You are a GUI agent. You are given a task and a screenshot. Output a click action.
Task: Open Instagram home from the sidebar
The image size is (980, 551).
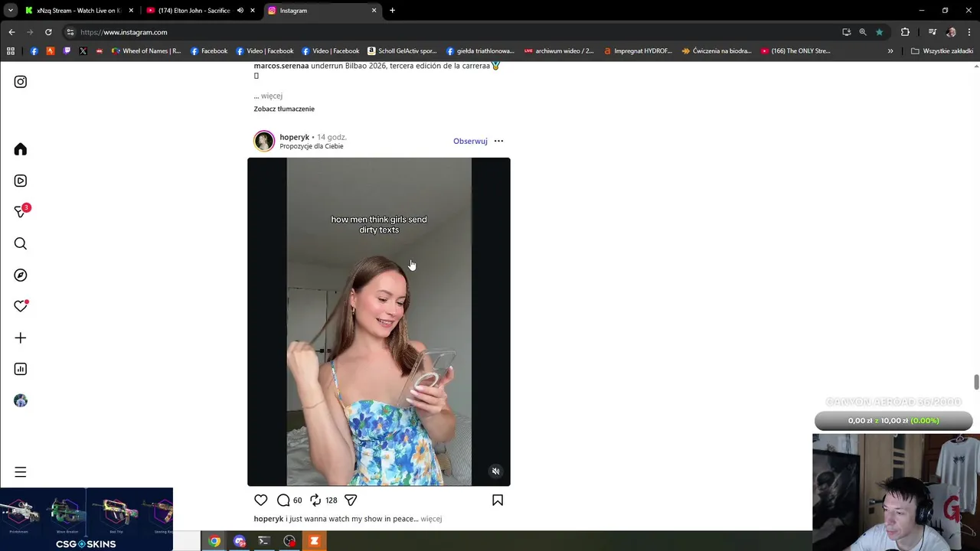point(21,149)
